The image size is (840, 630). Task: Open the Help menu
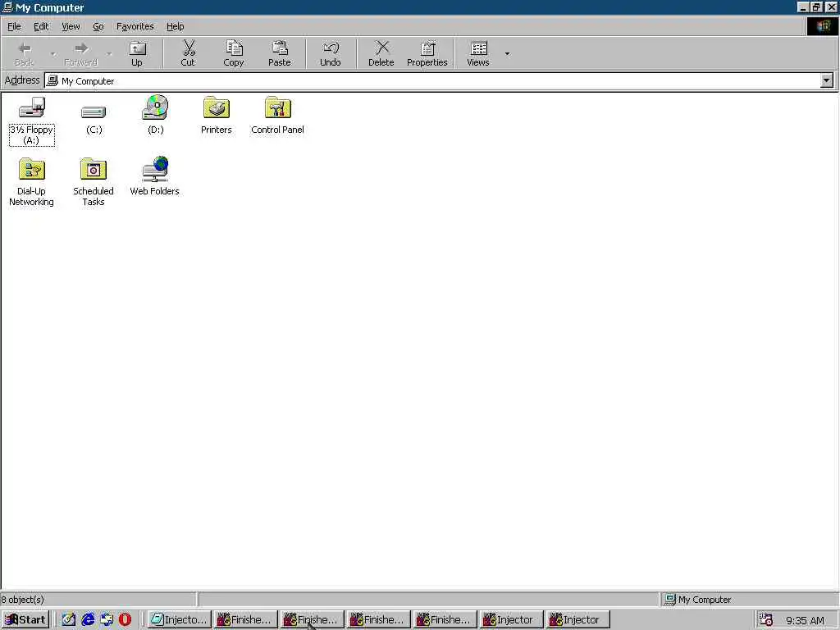[x=175, y=26]
